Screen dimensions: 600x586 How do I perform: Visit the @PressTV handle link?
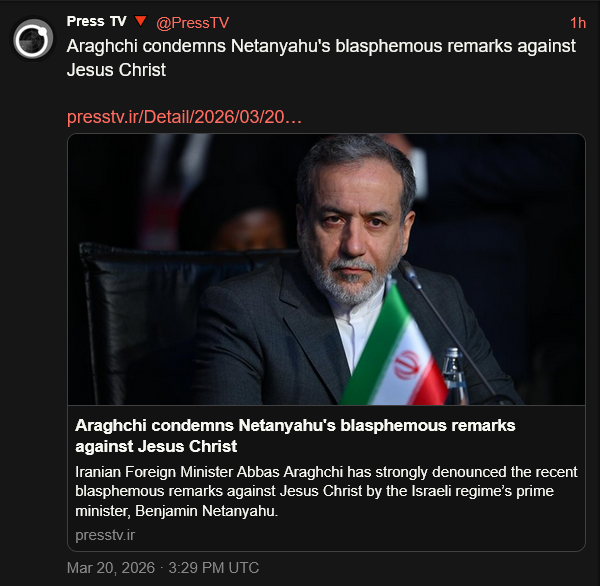click(192, 23)
